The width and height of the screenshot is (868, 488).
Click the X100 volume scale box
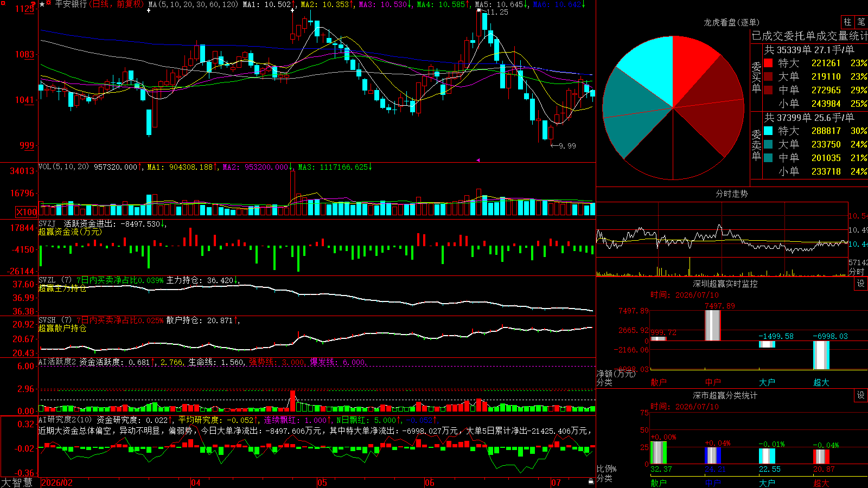tap(26, 212)
